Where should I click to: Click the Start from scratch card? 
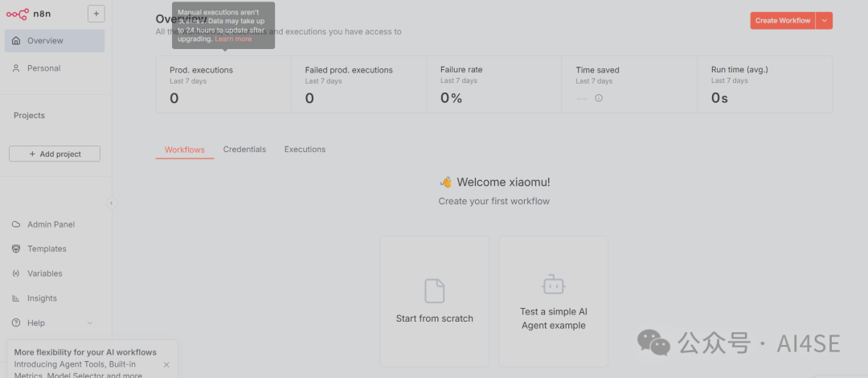tap(435, 301)
